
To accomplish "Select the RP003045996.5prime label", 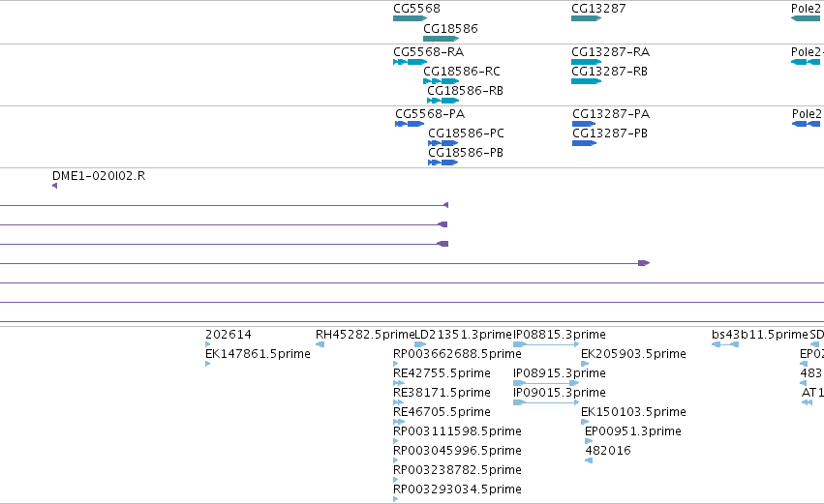I will (x=457, y=451).
